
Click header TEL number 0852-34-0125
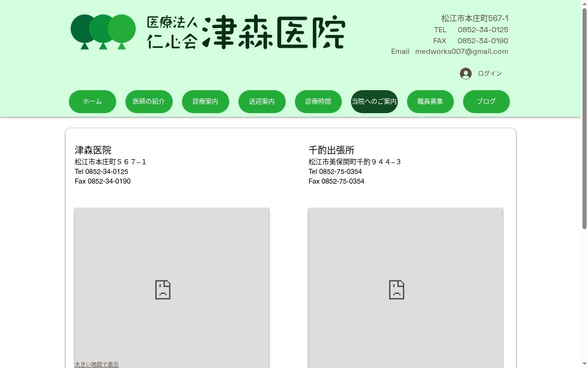tap(483, 29)
